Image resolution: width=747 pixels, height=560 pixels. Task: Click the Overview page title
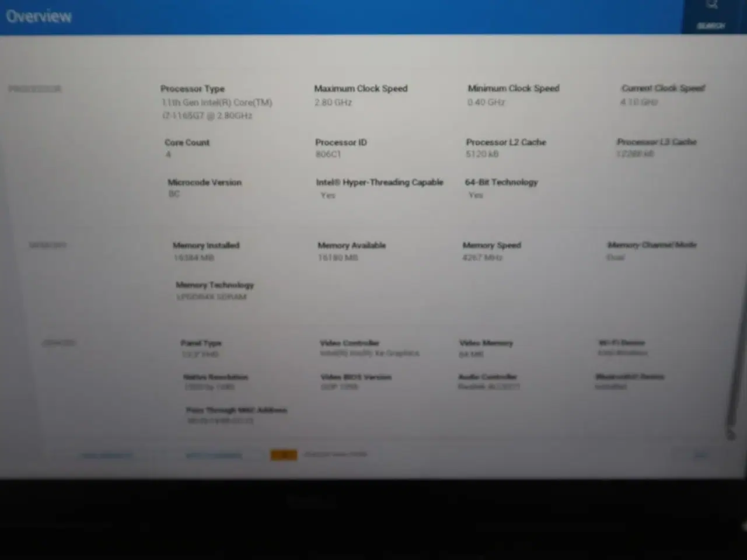coord(39,16)
